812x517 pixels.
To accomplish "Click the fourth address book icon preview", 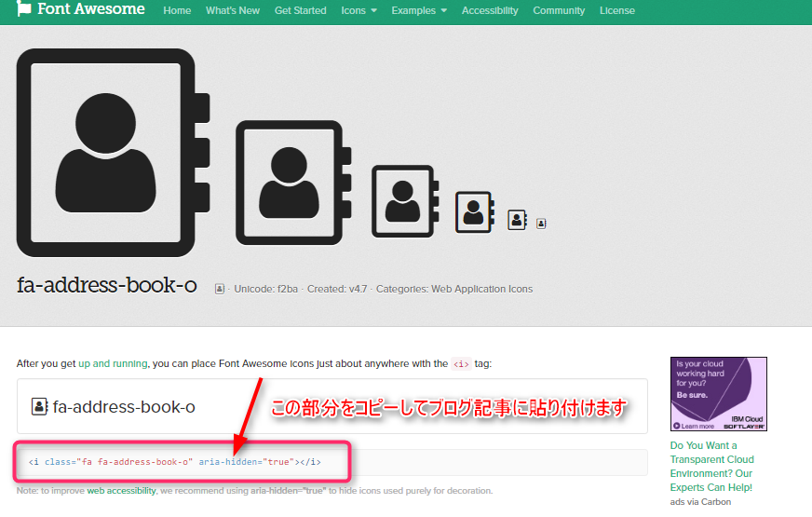I will [475, 212].
